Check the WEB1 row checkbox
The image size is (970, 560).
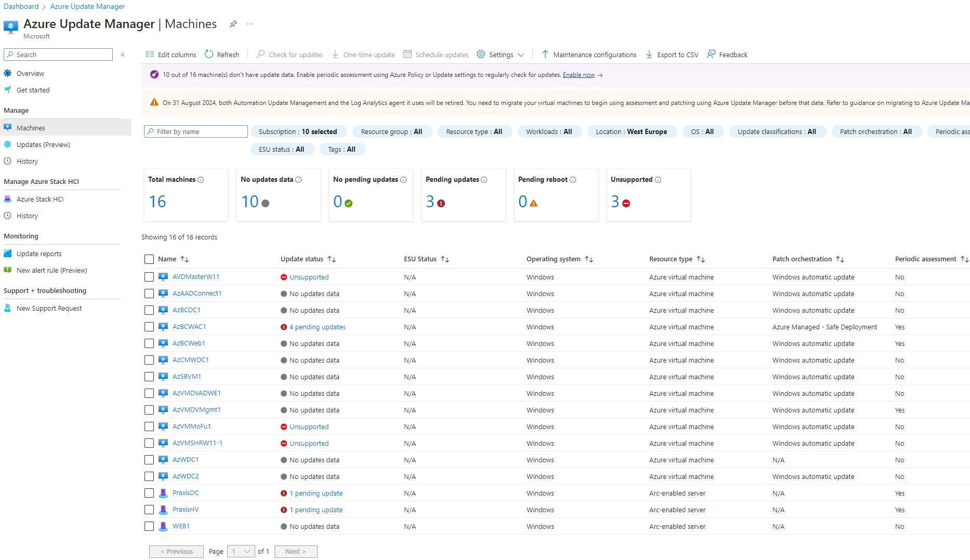[149, 526]
